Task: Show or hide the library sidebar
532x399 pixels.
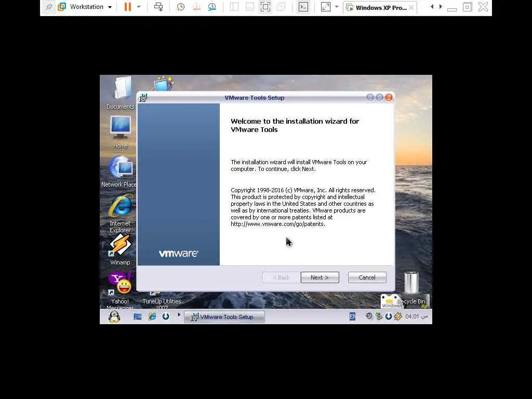Action: click(x=234, y=7)
